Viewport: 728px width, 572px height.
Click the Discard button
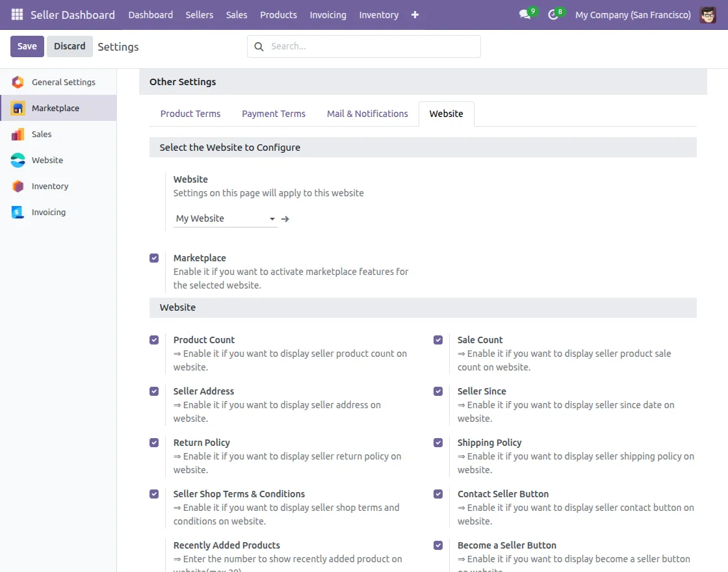pyautogui.click(x=69, y=46)
